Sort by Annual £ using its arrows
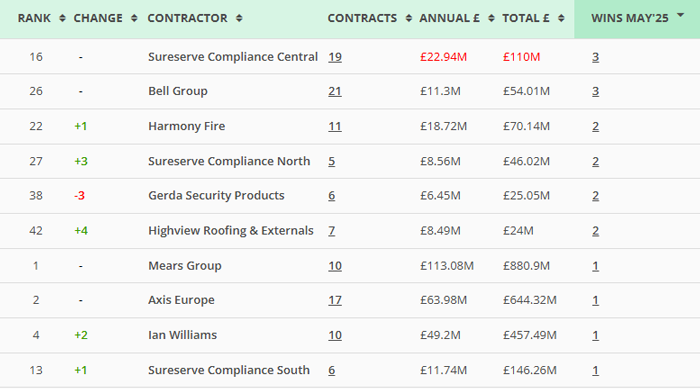Image resolution: width=700 pixels, height=389 pixels. [491, 18]
